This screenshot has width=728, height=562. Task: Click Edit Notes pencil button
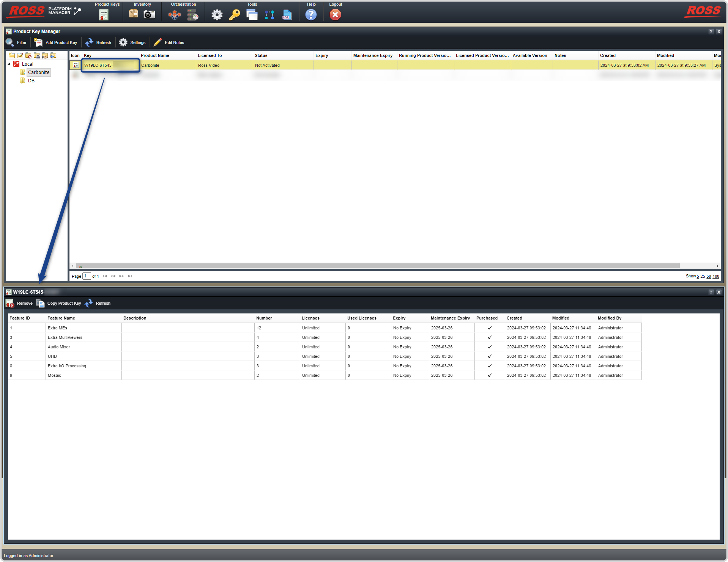[x=169, y=43]
